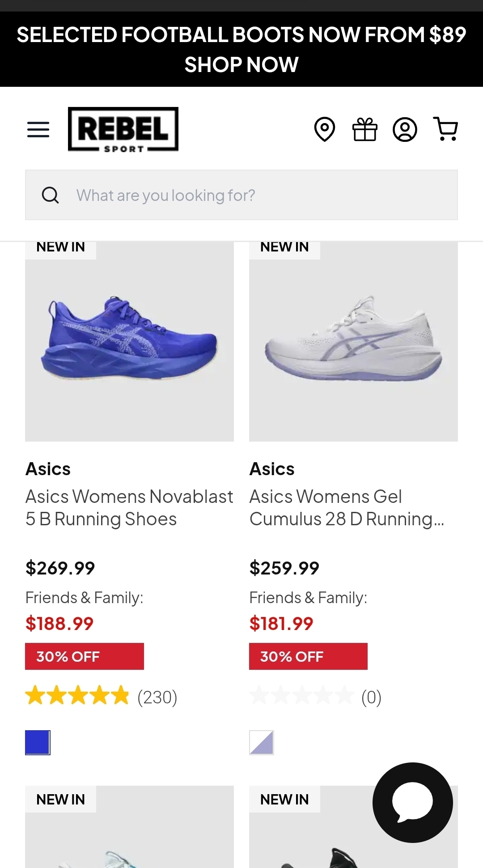View the 230 reviews star rating
This screenshot has width=483, height=868.
tap(101, 697)
